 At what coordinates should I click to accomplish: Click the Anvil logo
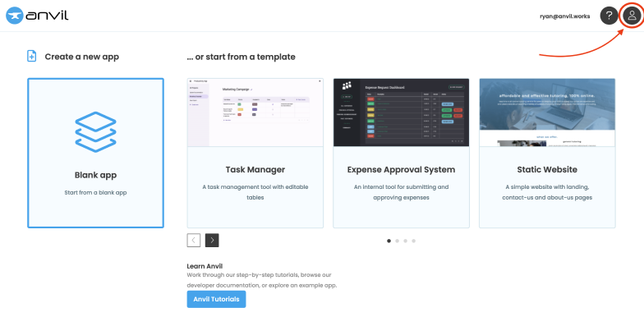coord(37,16)
